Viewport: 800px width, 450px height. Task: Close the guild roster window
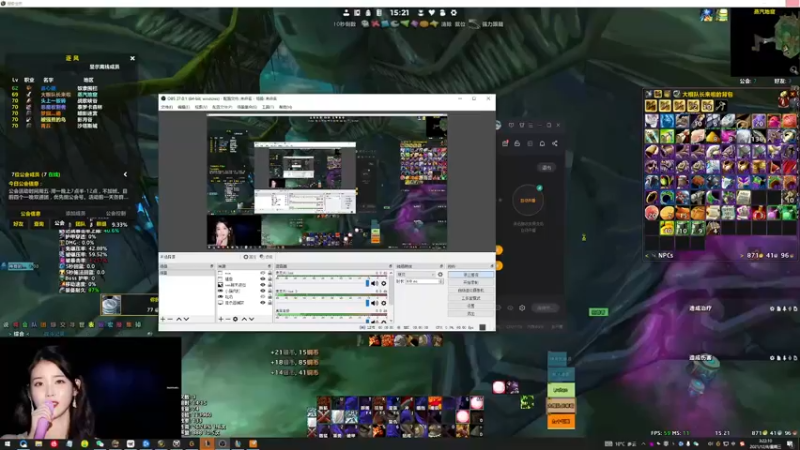pos(132,58)
